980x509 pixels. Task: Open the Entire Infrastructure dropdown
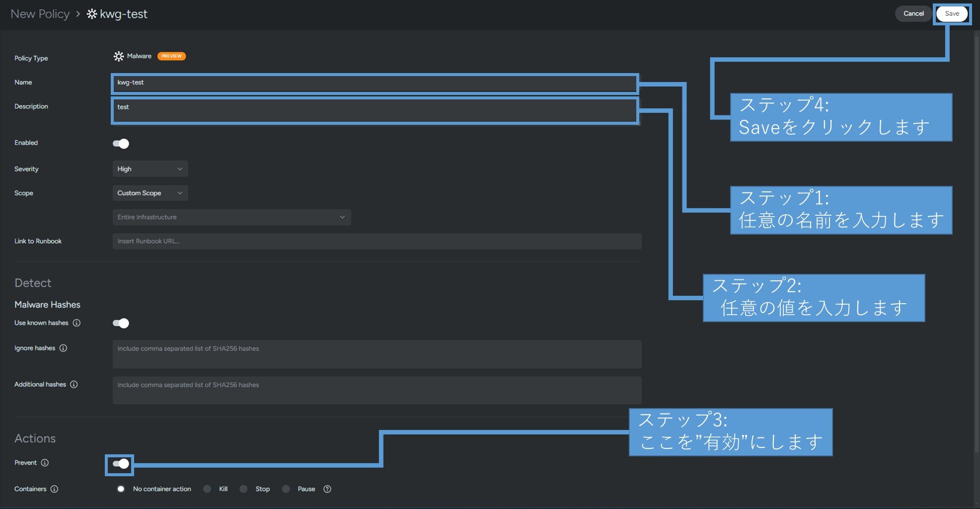231,217
